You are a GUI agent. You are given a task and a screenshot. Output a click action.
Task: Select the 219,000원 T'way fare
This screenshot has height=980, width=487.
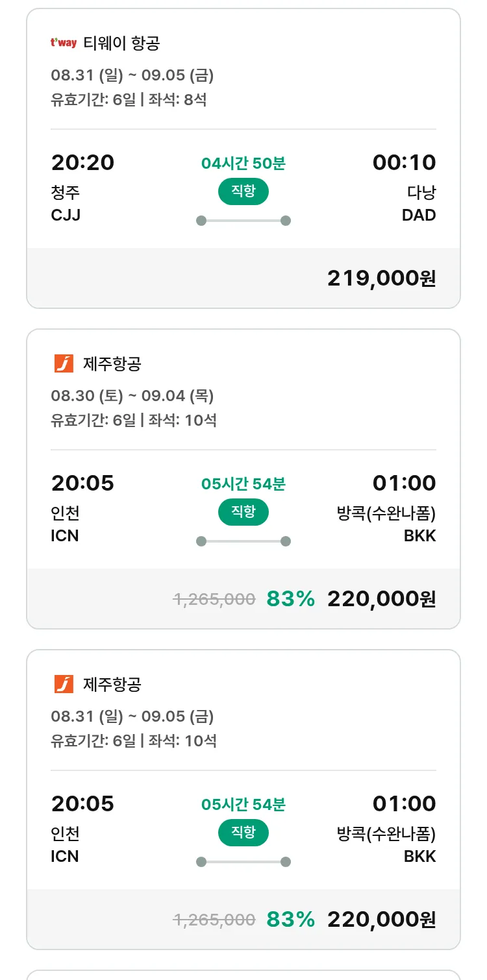pos(381,278)
